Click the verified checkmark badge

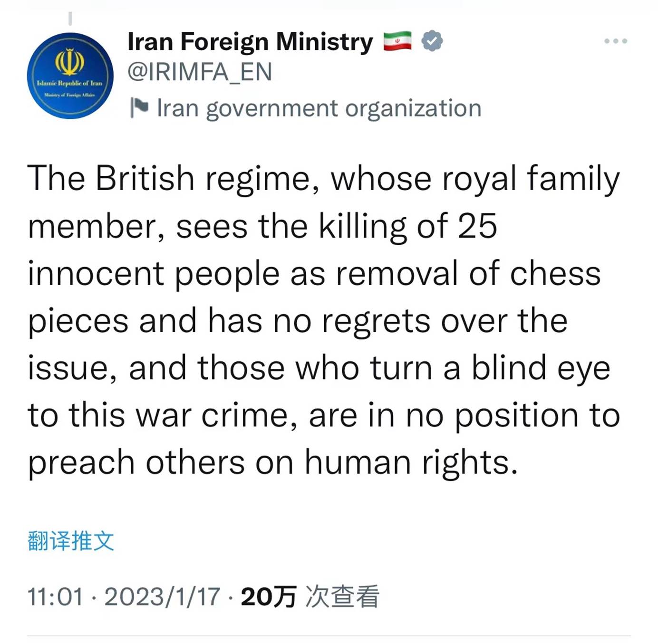432,41
